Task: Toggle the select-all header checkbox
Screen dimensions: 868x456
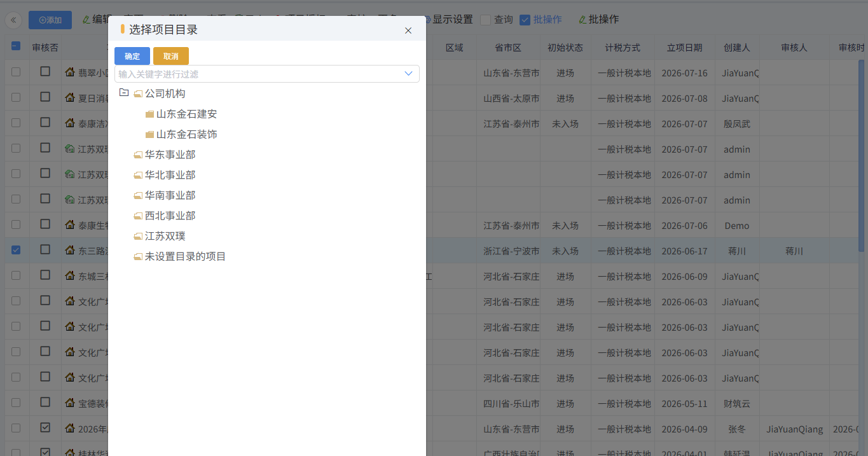Action: 16,46
